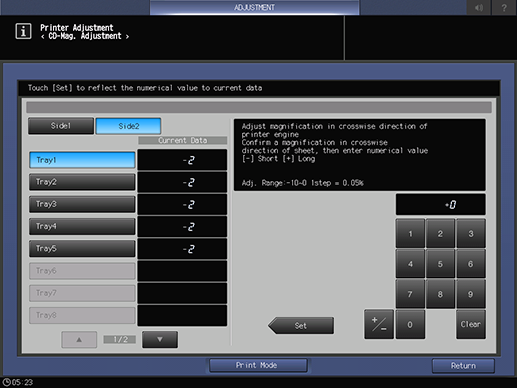Tap keypad digit 4
The height and width of the screenshot is (388, 517).
coord(410,264)
